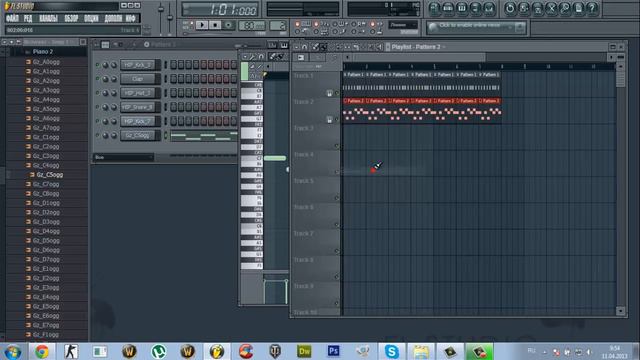Screen dimensions: 640x360
Task: Click the undo history toolbar icon
Action: 510,8
